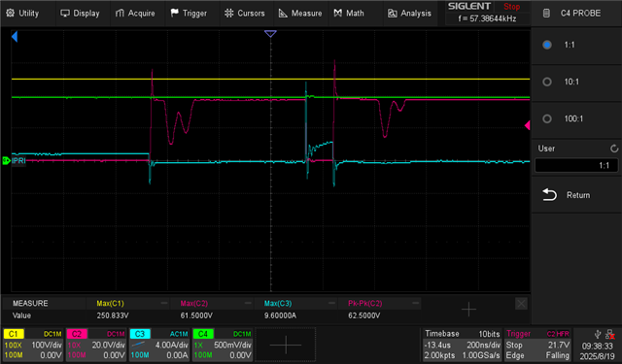Image resolution: width=622 pixels, height=364 pixels.
Task: Click the Return arrow icon
Action: click(x=549, y=195)
